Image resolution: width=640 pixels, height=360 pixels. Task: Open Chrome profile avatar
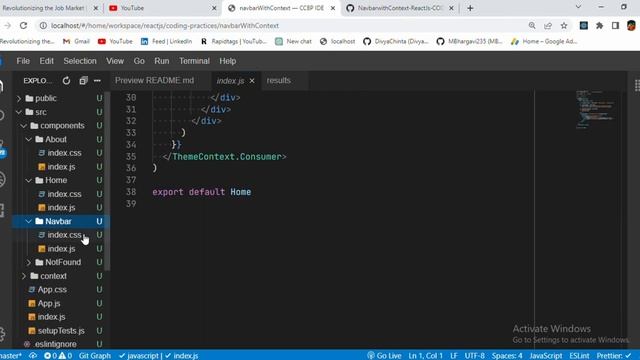[631, 25]
